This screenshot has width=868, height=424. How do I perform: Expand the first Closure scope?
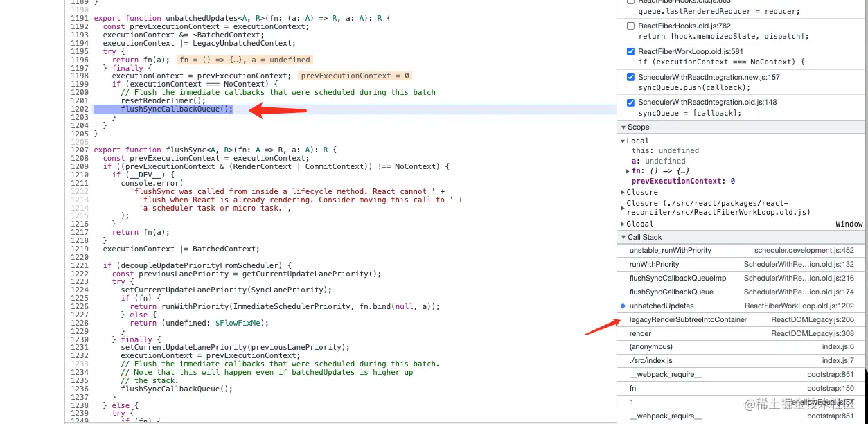click(x=623, y=192)
